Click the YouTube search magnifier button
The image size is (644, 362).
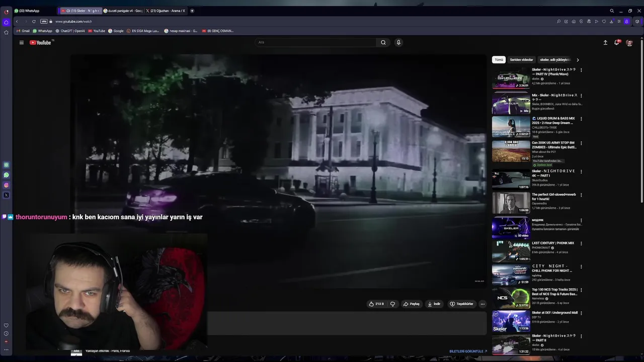[x=383, y=43]
